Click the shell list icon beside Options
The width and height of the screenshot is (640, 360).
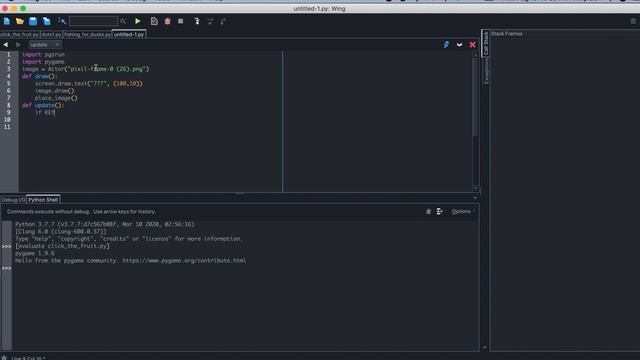pyautogui.click(x=439, y=211)
